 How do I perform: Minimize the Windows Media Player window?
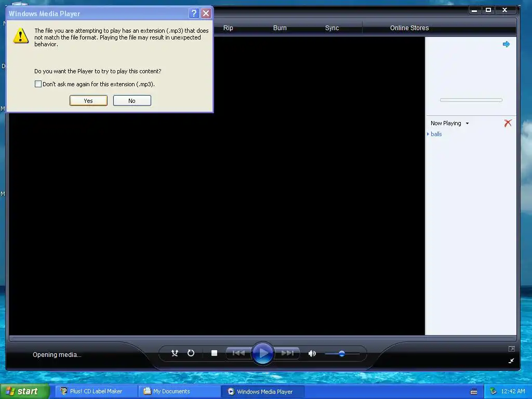pos(474,10)
